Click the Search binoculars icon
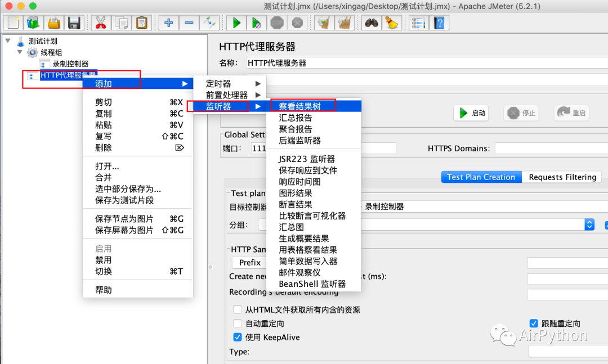The height and width of the screenshot is (364, 608). point(372,23)
